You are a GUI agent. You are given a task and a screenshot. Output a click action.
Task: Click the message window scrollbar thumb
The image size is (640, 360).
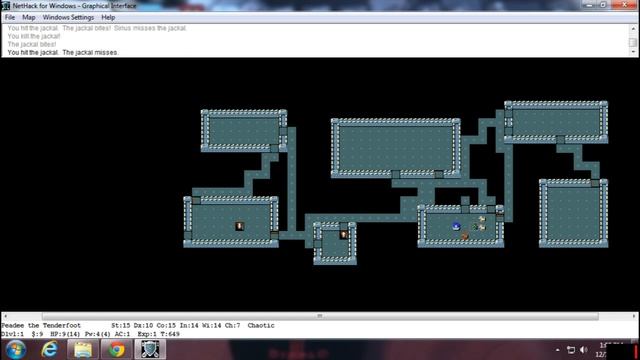coord(633,42)
